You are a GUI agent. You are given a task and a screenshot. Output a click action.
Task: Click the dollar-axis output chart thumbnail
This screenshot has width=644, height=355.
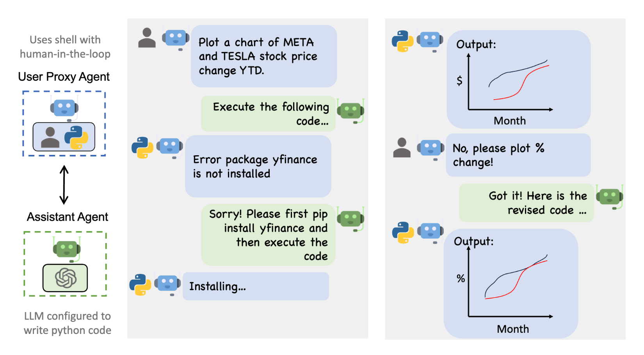518,80
